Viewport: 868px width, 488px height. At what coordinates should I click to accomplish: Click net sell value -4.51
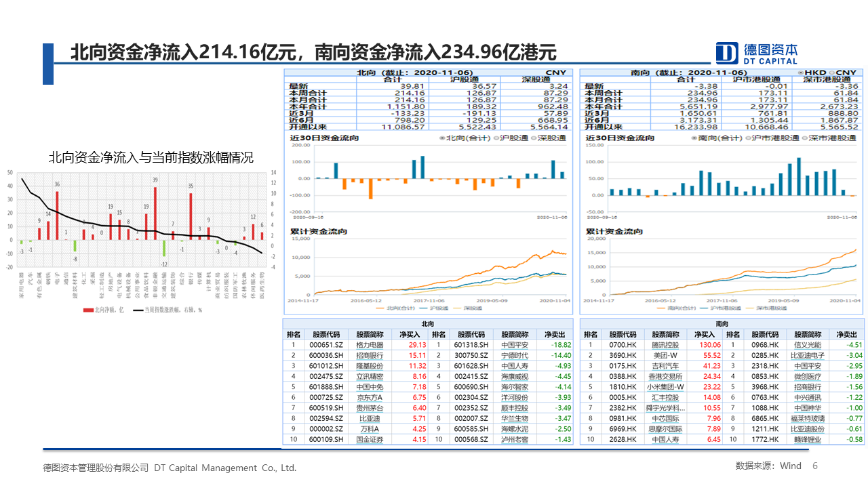854,344
